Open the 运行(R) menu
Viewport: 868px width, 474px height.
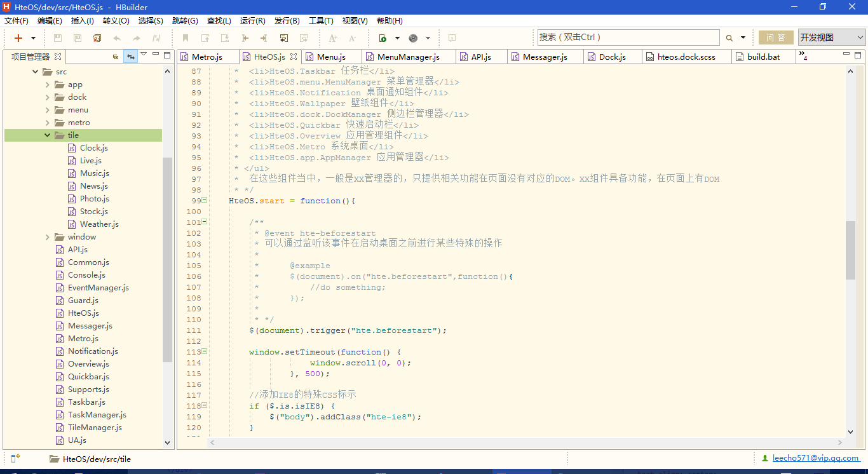252,21
